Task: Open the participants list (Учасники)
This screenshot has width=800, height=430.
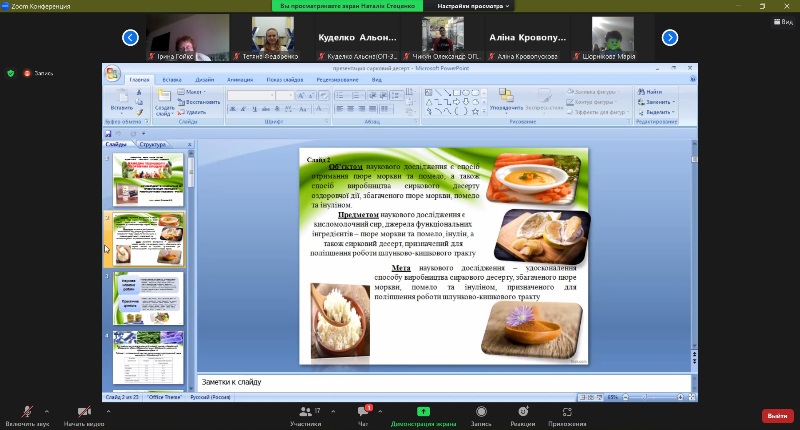Action: point(305,412)
